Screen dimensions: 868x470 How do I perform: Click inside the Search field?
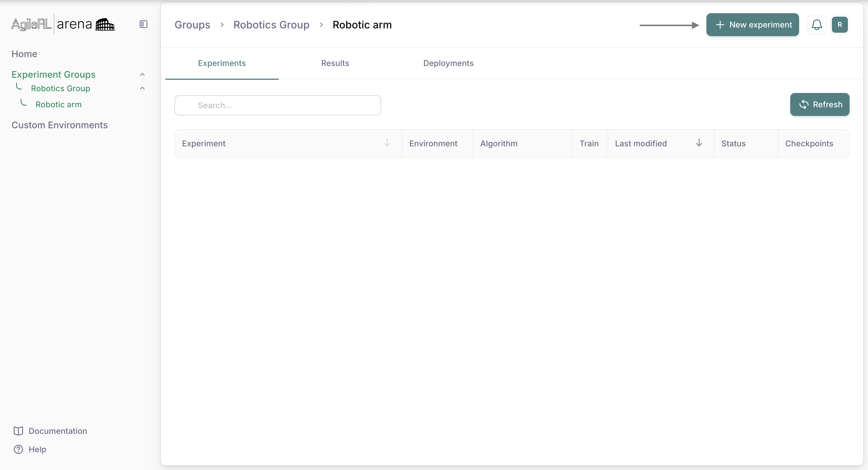click(277, 105)
